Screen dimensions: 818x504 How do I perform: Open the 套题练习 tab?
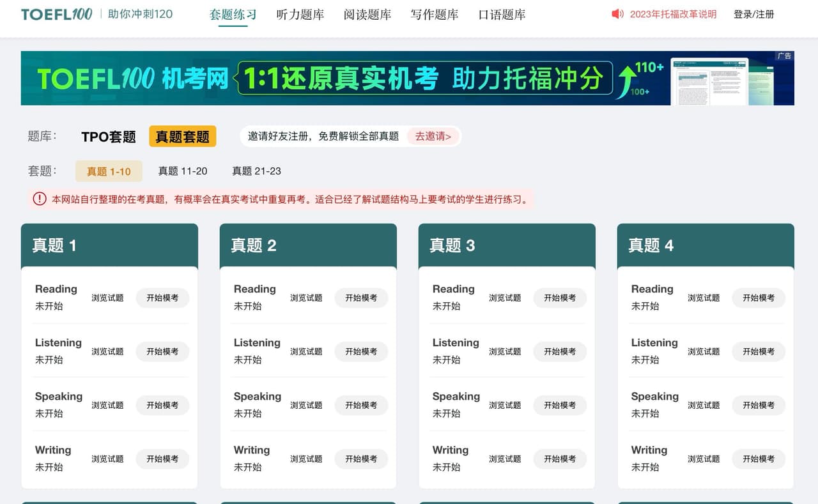click(x=233, y=14)
